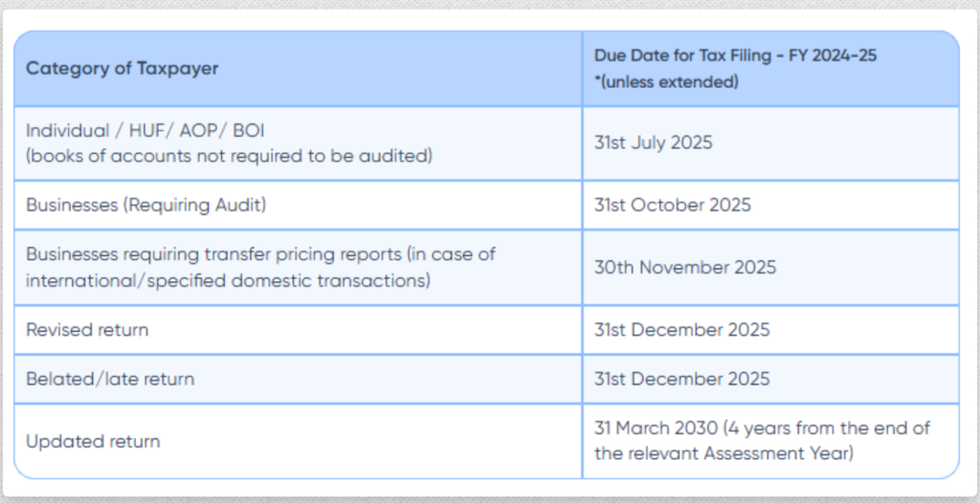Click the "(unless extended)" note in header
The height and width of the screenshot is (503, 980).
(x=666, y=82)
